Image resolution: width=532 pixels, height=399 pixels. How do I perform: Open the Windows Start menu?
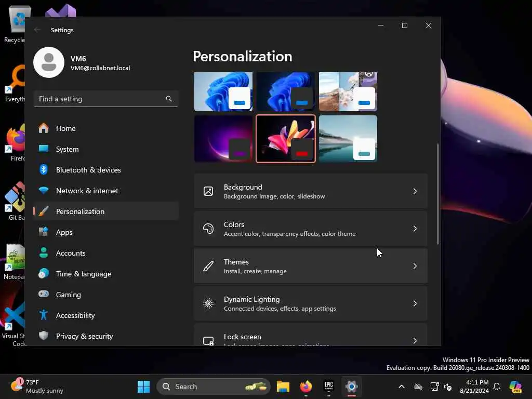coord(143,387)
